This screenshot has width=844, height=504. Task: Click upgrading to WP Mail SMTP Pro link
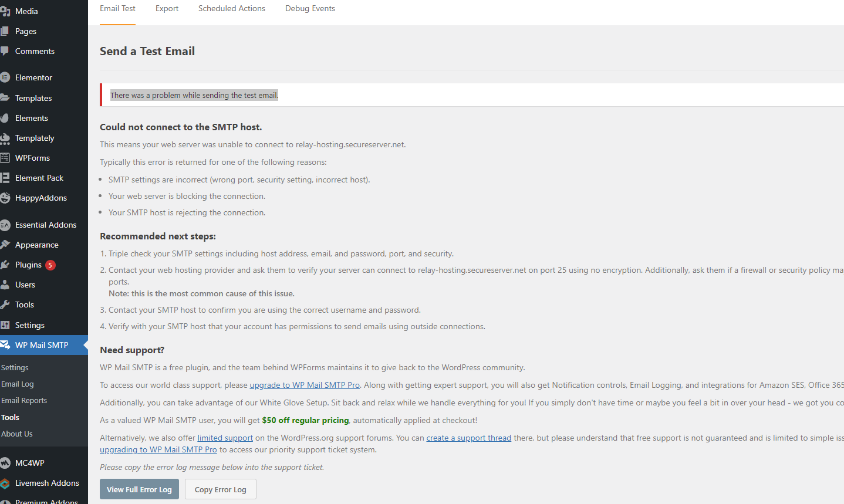click(158, 449)
